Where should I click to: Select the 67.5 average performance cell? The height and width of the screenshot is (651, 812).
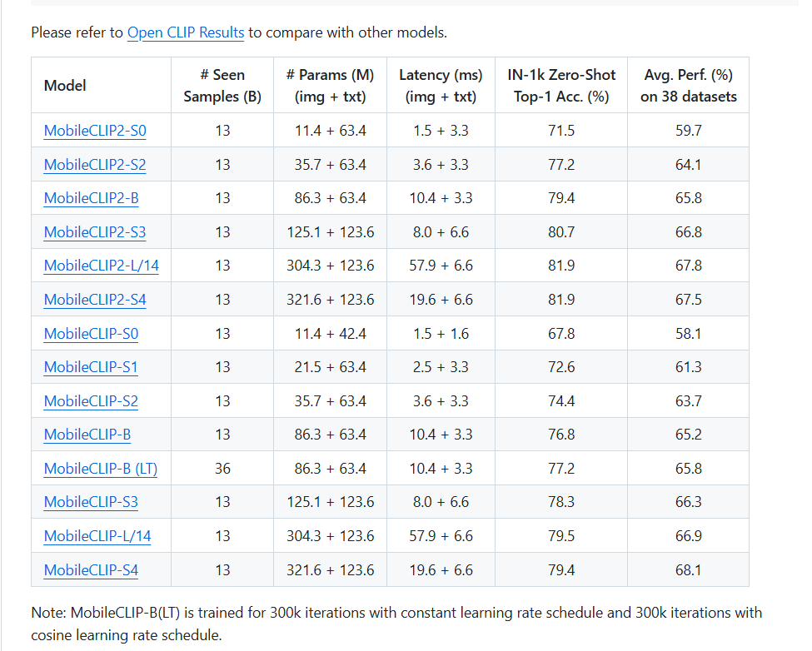pos(688,300)
